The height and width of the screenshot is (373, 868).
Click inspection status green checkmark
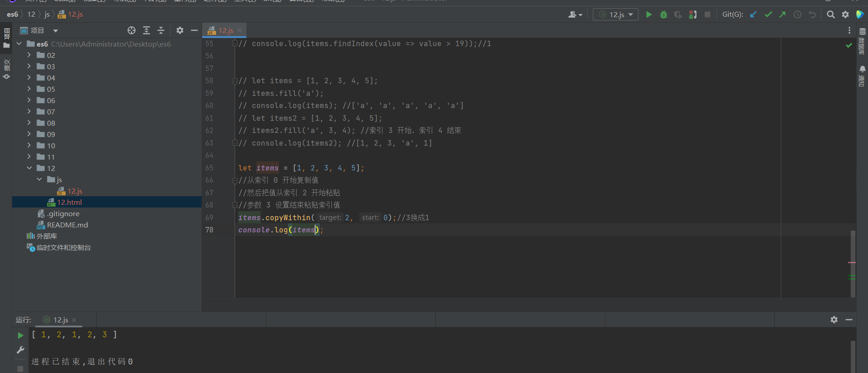click(849, 45)
